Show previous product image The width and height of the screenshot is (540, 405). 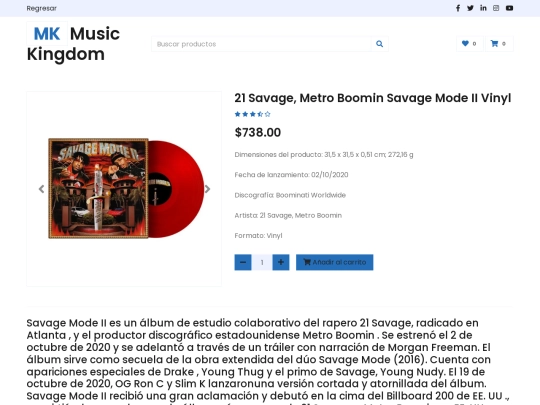point(42,189)
